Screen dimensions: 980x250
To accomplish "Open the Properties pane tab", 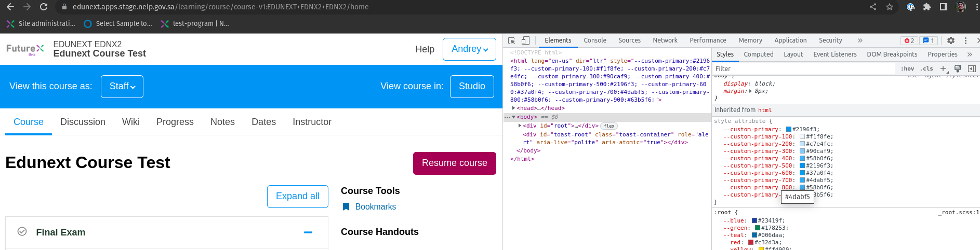I will pyautogui.click(x=943, y=54).
